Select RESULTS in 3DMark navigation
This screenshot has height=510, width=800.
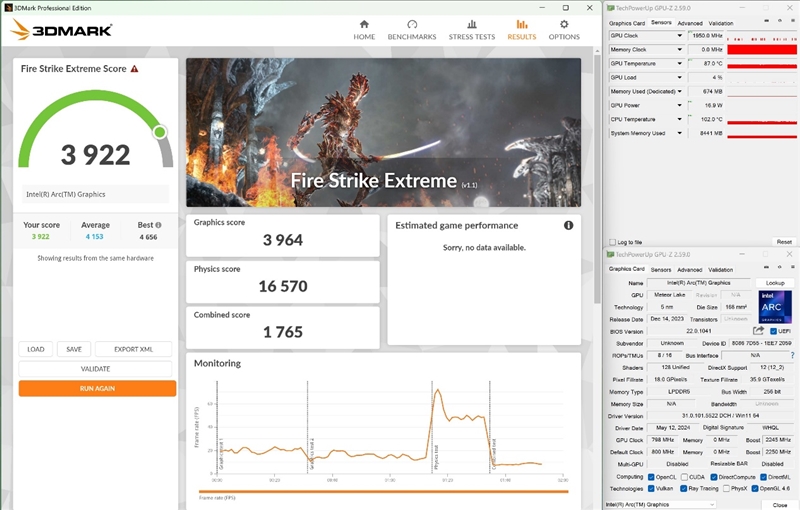(521, 30)
